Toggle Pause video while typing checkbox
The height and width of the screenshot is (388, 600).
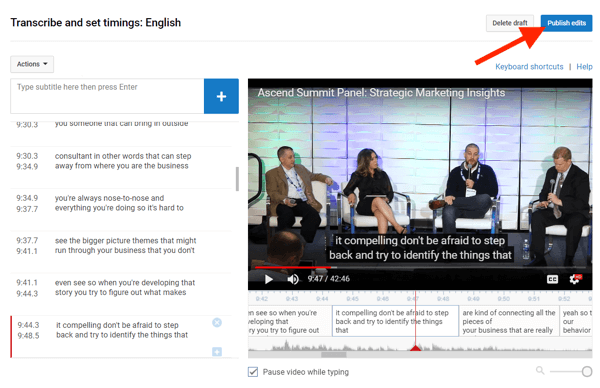coord(253,372)
